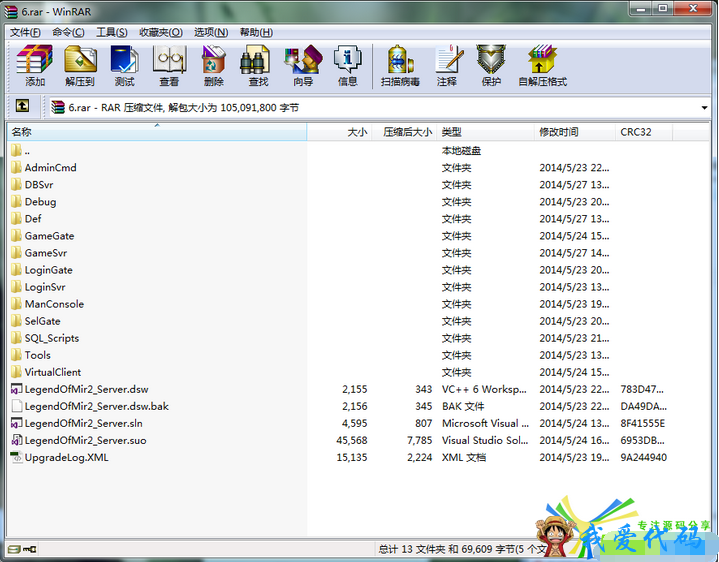This screenshot has width=719, height=562.
Task: Click the packed size value 7,785
Action: point(420,441)
